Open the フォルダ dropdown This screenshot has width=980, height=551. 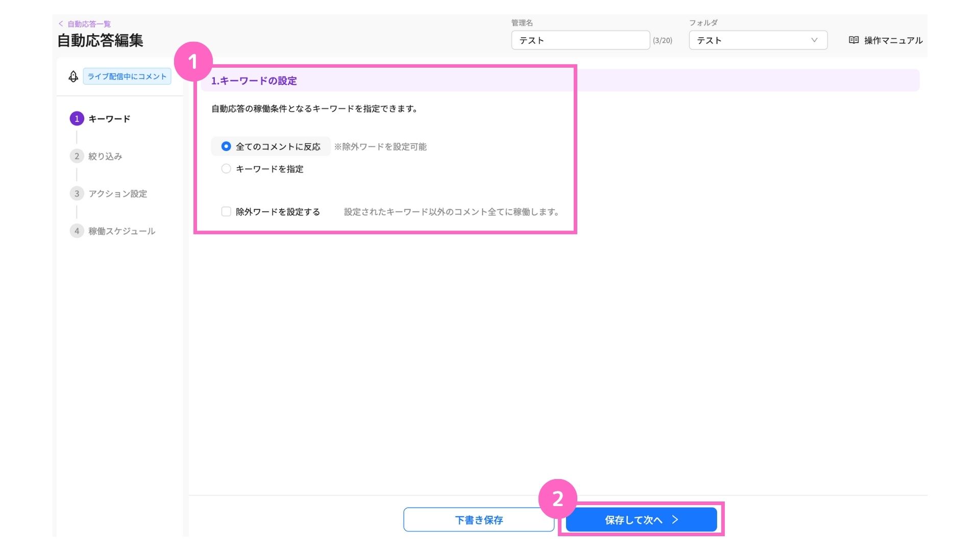point(758,40)
